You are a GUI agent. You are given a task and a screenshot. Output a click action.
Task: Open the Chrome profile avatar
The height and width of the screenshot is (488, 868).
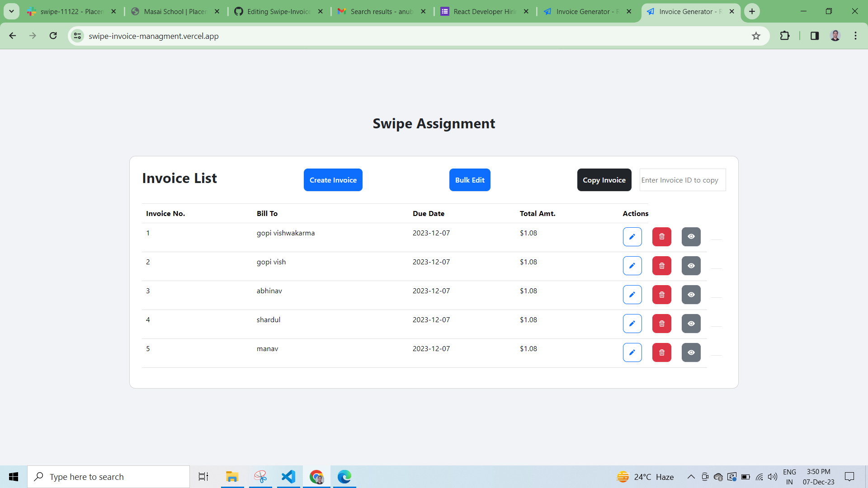[x=835, y=36]
